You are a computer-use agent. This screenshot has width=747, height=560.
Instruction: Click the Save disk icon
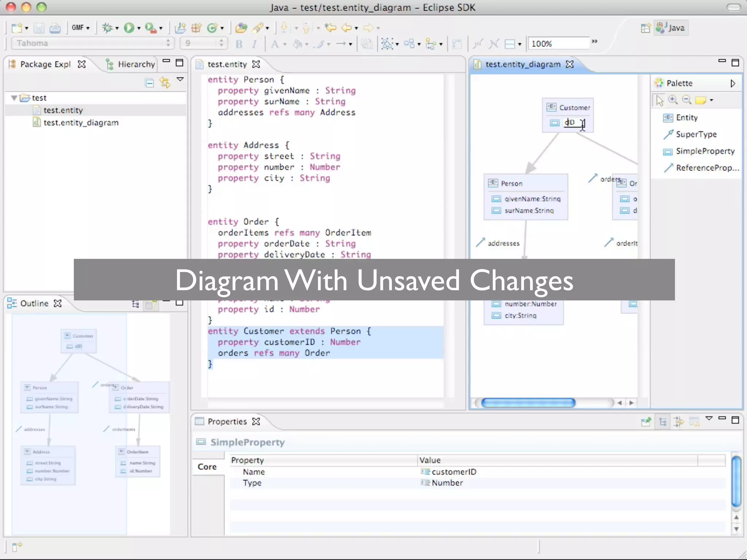click(39, 28)
